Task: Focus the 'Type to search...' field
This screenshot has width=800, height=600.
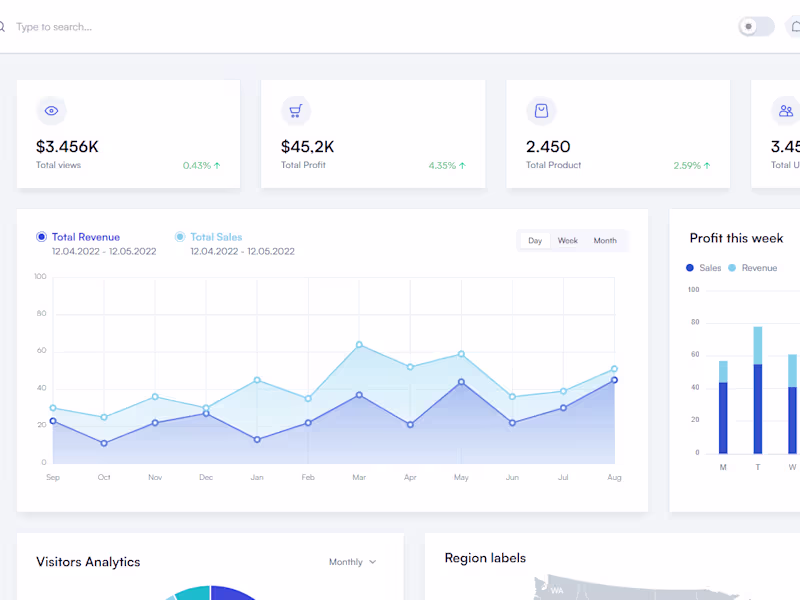Action: point(54,27)
